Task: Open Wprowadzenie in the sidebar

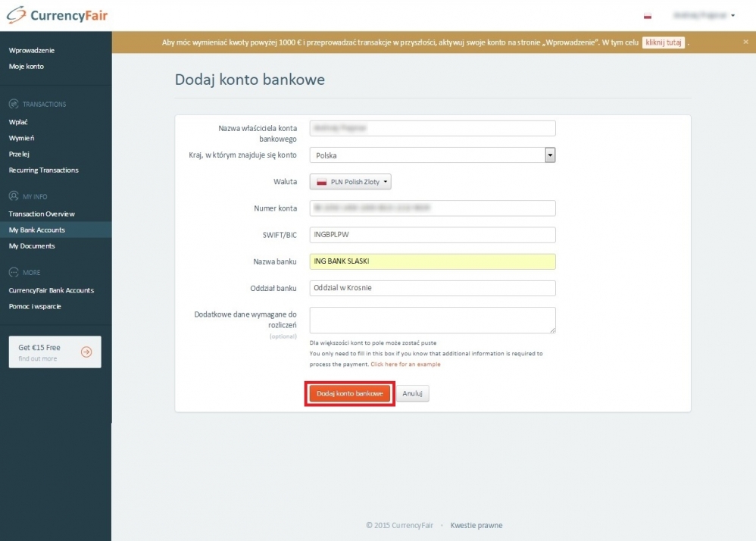Action: (x=32, y=51)
